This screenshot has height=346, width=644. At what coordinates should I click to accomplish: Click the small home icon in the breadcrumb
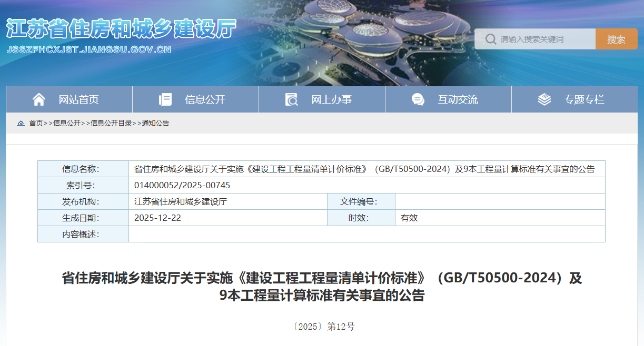[x=21, y=123]
